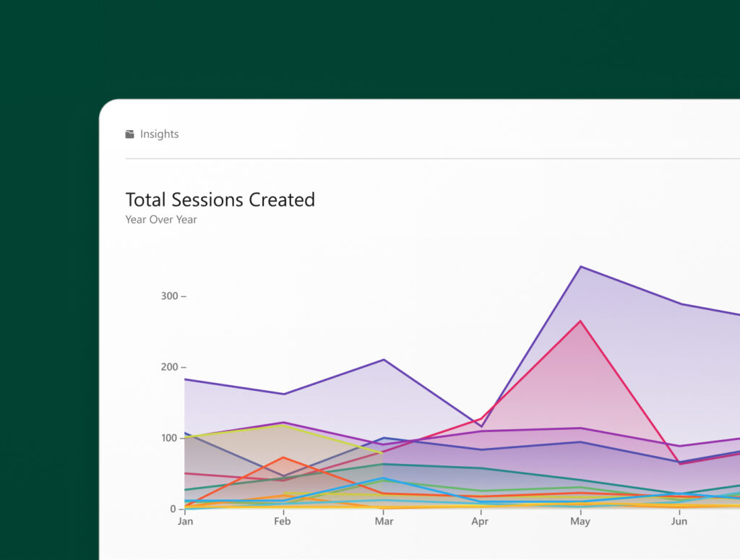Click the top purple line's peak at May
This screenshot has width=740, height=560.
pyautogui.click(x=580, y=267)
